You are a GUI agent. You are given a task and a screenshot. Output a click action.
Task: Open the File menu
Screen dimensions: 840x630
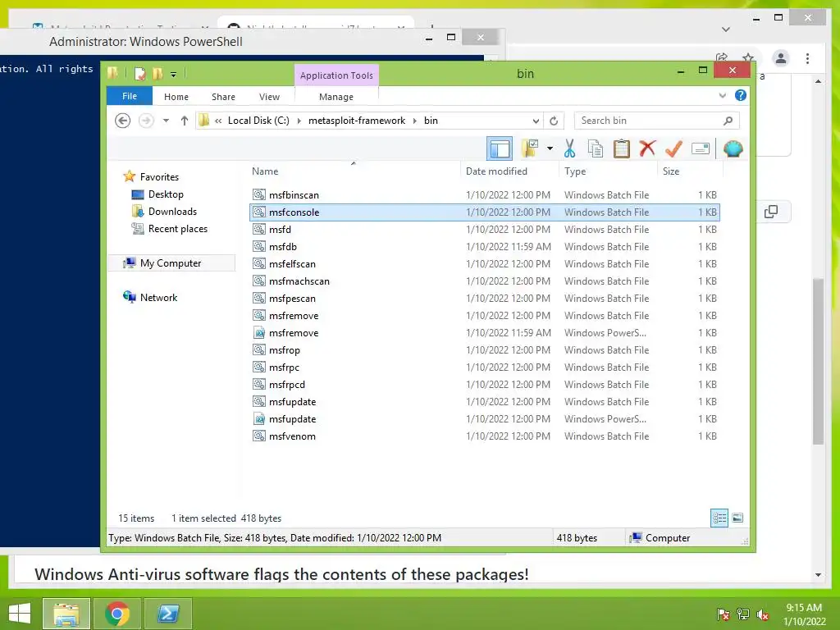tap(130, 96)
